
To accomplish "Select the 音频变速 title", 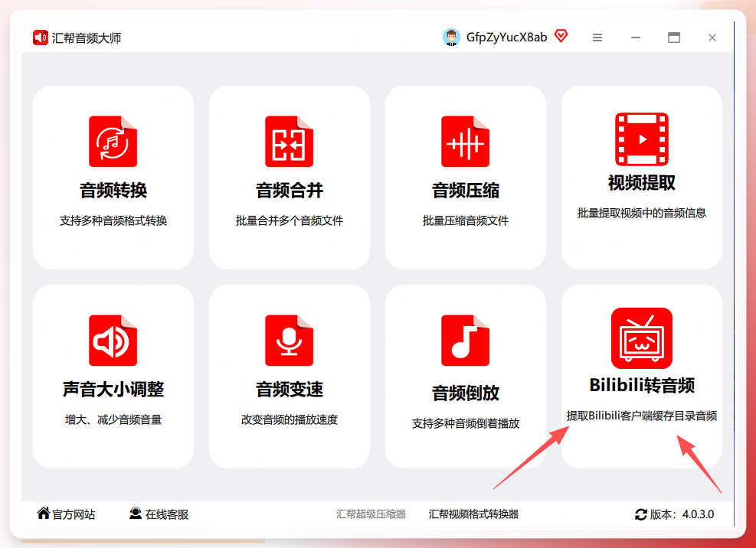I will coord(290,390).
